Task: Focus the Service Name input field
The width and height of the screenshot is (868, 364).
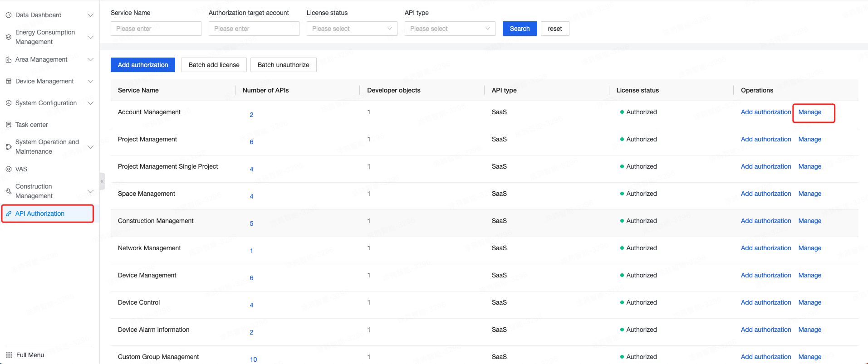Action: pyautogui.click(x=156, y=29)
